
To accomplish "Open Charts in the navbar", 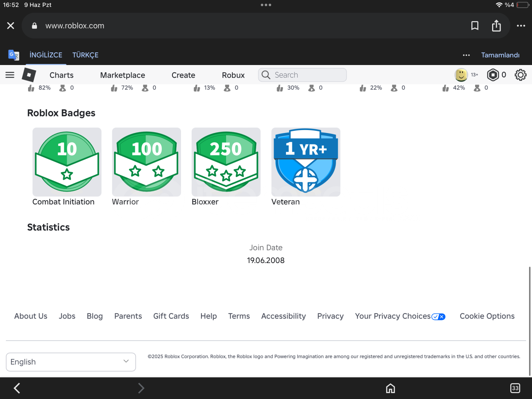I will (x=62, y=75).
